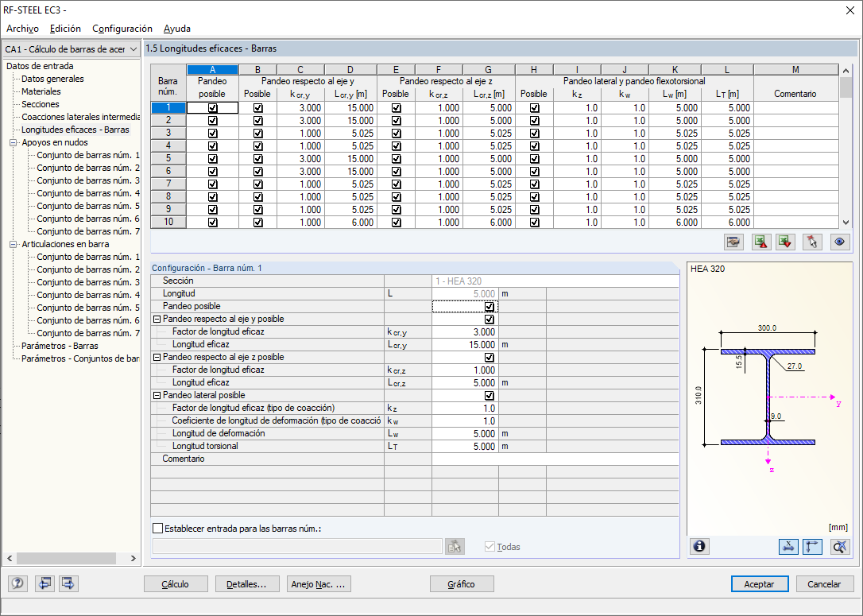The image size is (863, 616).
Task: Click the next-module navigation icon bottom left
Action: (68, 583)
